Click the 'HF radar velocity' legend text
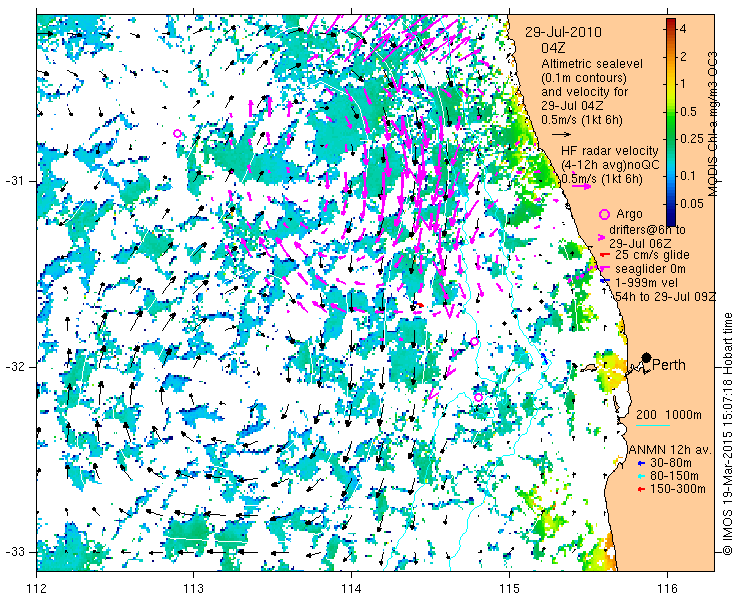 (610, 151)
